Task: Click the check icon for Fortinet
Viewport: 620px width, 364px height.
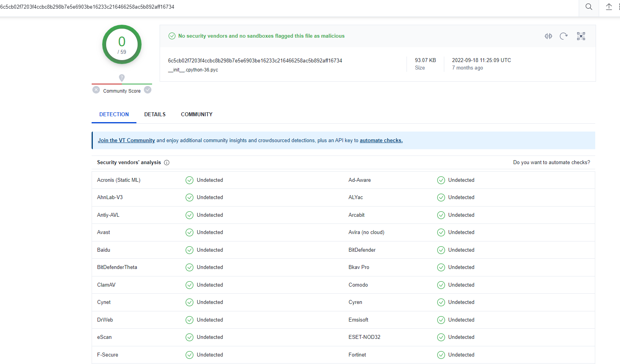Action: [x=441, y=355]
